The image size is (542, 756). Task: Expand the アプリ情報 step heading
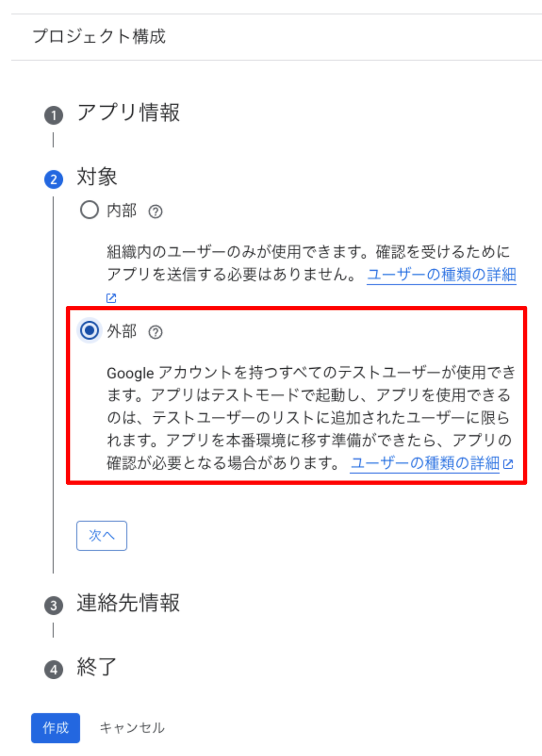click(128, 113)
